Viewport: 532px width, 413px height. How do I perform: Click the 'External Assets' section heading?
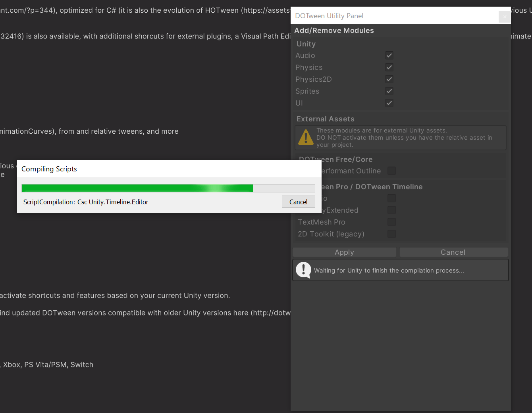[x=326, y=119]
